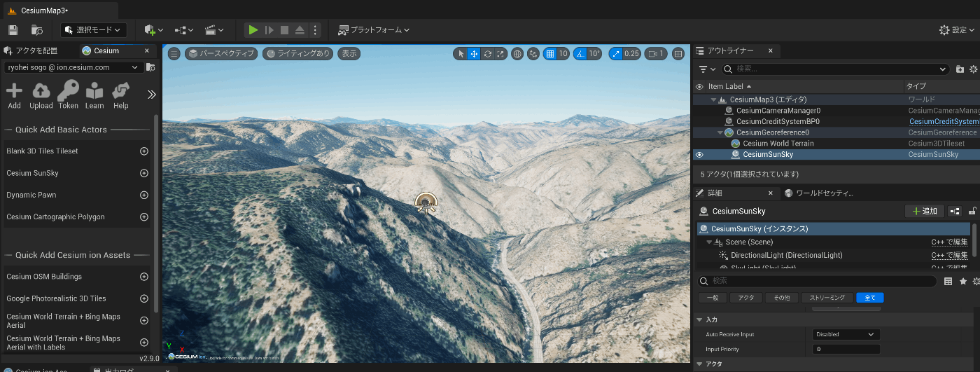Screen dimensions: 980x372
Task: Create new outliner folder icon
Action: point(960,69)
